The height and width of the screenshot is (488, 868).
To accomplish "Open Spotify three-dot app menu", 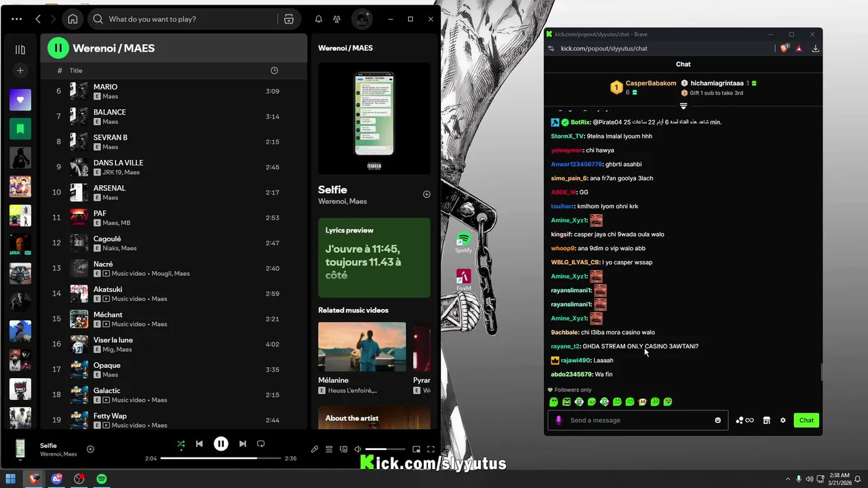I will click(x=17, y=19).
